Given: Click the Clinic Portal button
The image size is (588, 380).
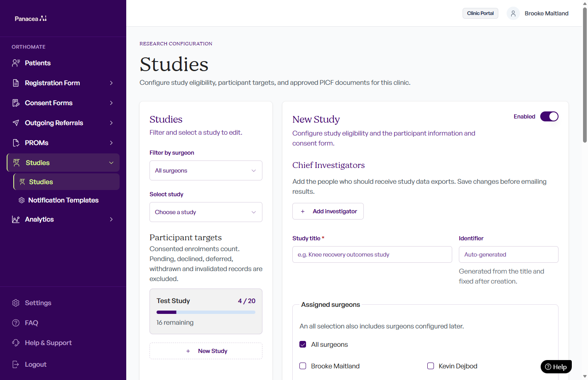Looking at the screenshot, I should (480, 13).
